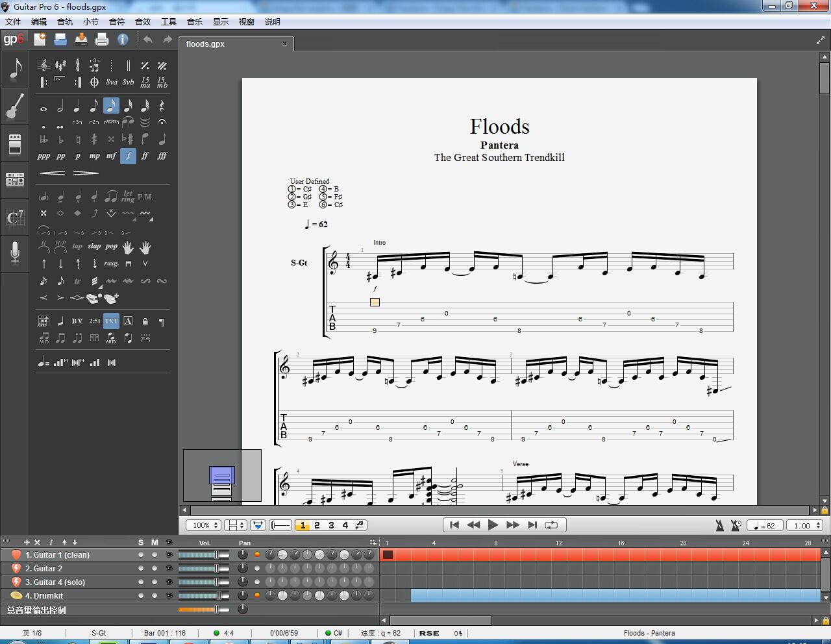The image size is (831, 644).
Task: Toggle the metronome
Action: pos(720,525)
